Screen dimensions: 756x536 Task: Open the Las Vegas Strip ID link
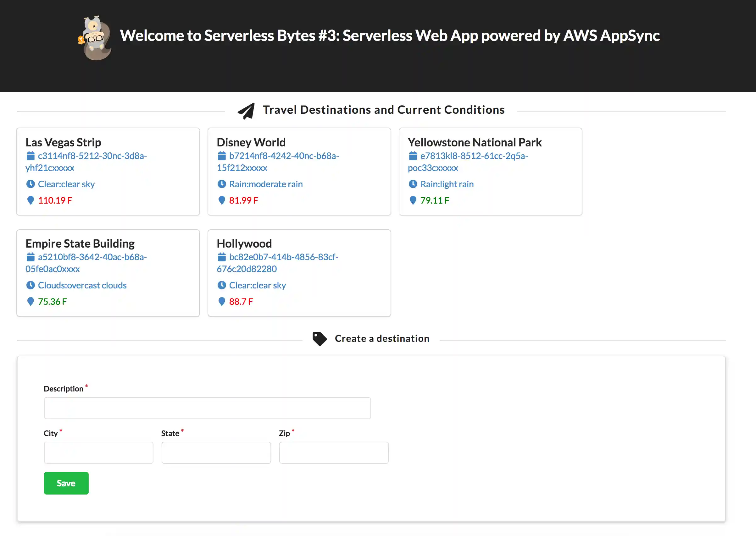tap(92, 156)
